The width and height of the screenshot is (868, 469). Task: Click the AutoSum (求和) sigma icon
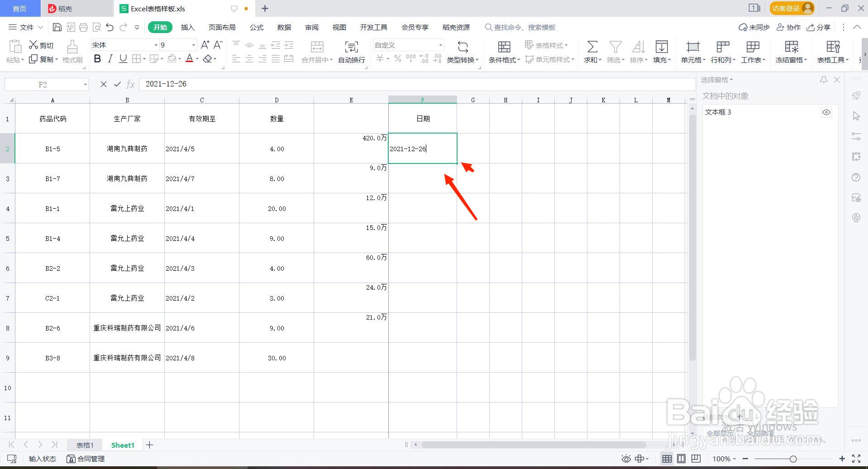coord(592,47)
